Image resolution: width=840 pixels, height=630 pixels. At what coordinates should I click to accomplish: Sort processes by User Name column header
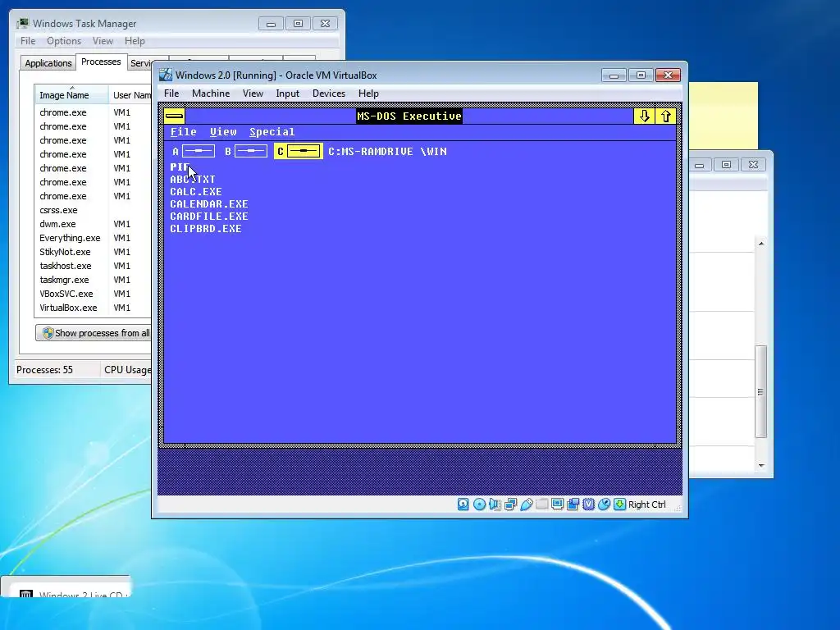131,95
